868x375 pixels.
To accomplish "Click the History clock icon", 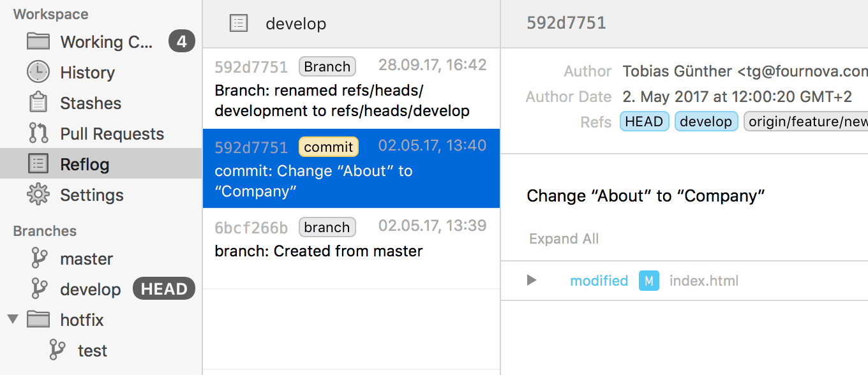I will (38, 72).
